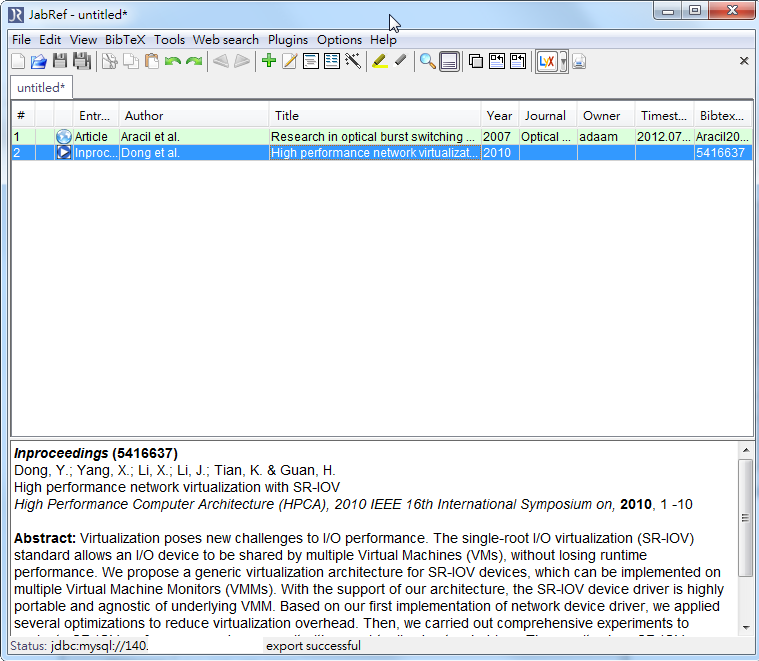The width and height of the screenshot is (759, 661).
Task: Add a new BibTeX entry with green plus
Action: (x=269, y=61)
